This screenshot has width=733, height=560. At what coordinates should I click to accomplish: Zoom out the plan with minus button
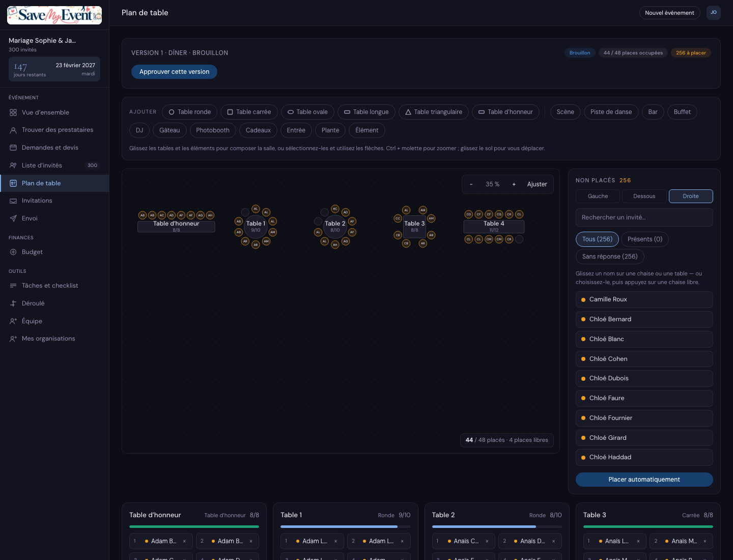click(471, 184)
